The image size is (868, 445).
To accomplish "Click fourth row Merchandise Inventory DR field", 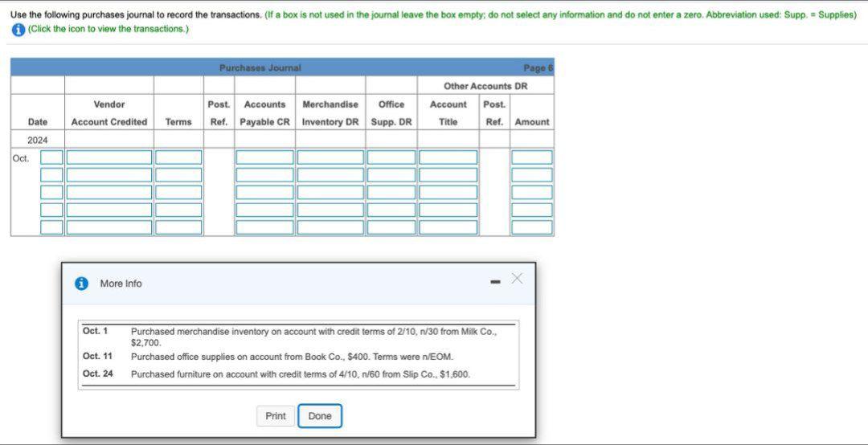I will point(330,210).
